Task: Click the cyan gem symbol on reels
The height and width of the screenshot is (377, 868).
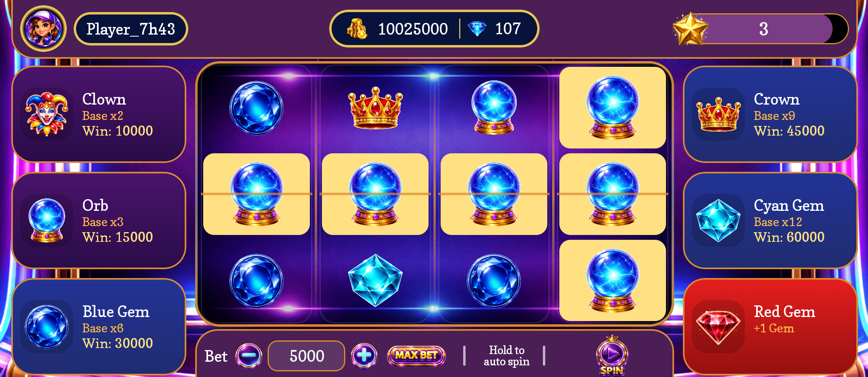Action: click(x=375, y=280)
